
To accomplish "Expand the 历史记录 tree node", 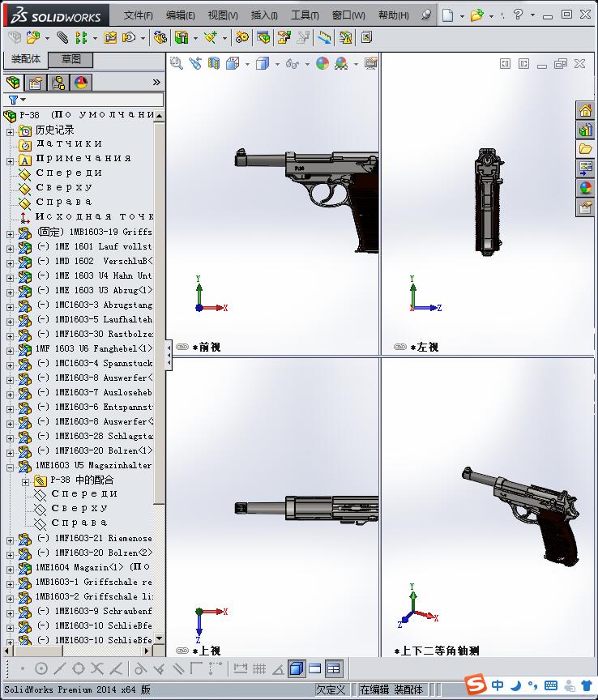I will [x=11, y=132].
